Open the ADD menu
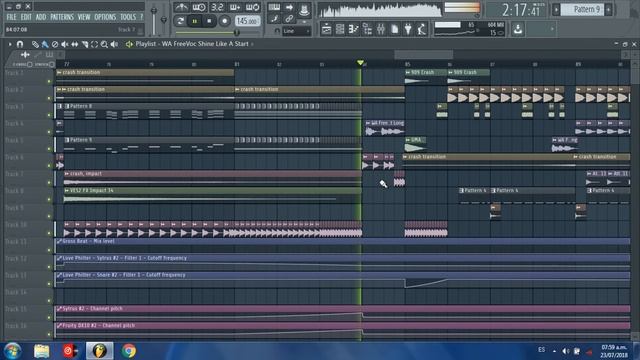The height and width of the screenshot is (360, 640). pos(41,17)
